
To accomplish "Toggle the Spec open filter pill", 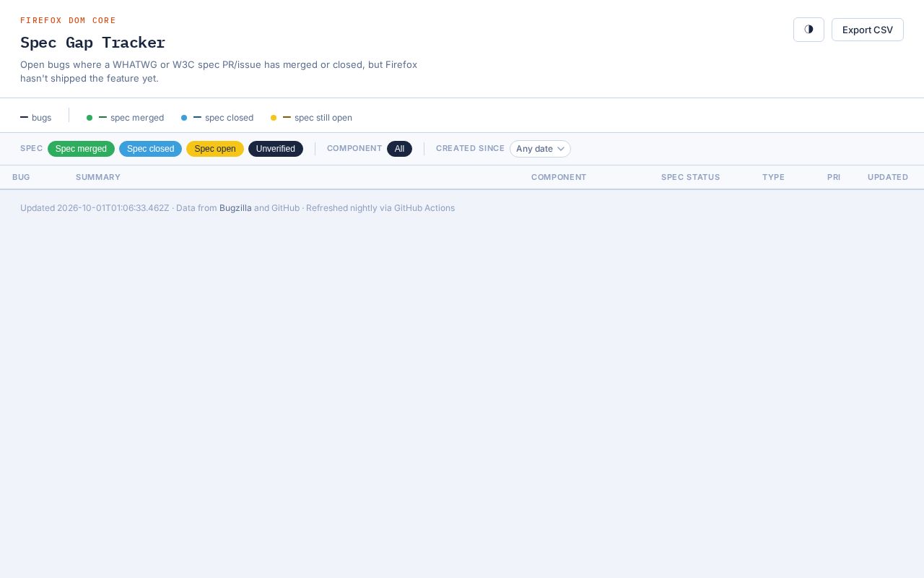I will click(215, 149).
